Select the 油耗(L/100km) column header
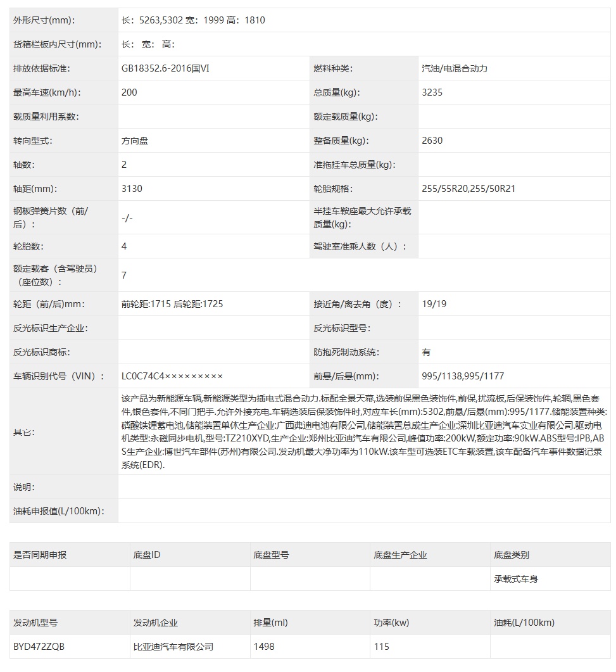This screenshot has height=672, width=616. pos(524,623)
